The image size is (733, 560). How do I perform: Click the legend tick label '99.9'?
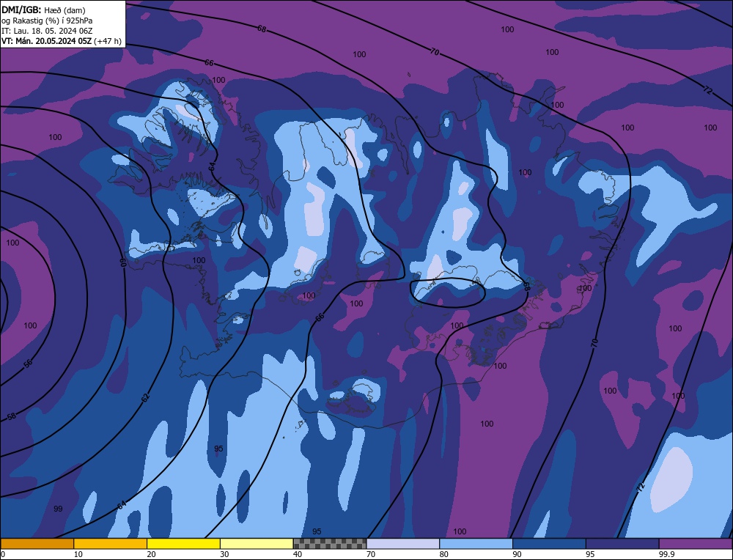pyautogui.click(x=666, y=554)
